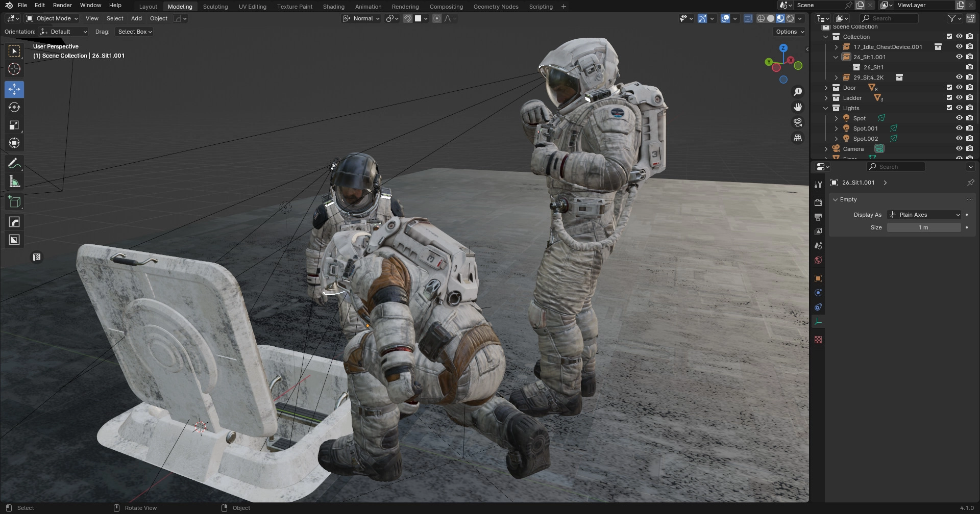
Task: Click the empty Size value slider
Action: coord(924,227)
